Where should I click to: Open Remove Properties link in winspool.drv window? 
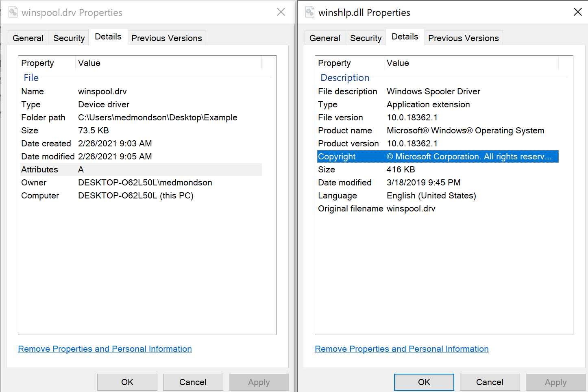pos(105,349)
